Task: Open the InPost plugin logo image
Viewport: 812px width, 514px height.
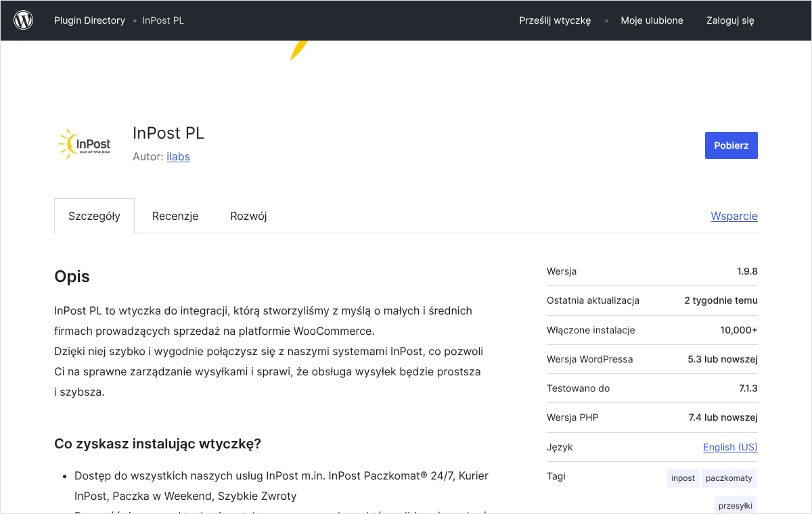Action: click(84, 144)
